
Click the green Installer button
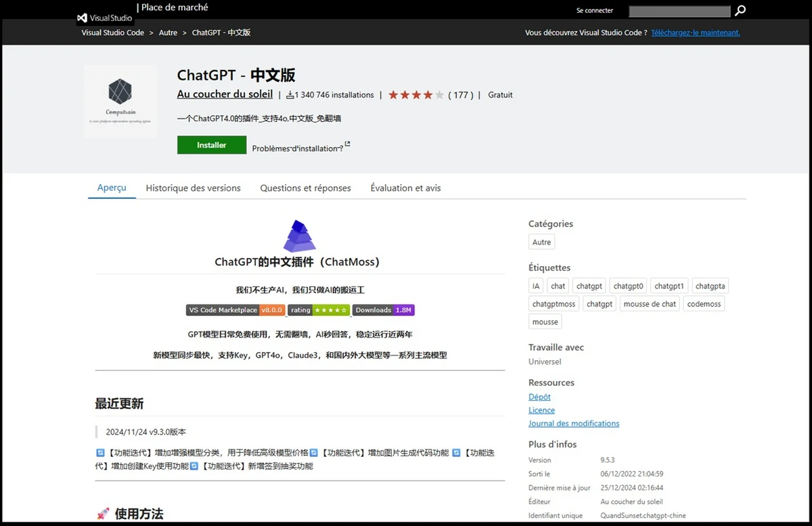[x=212, y=145]
